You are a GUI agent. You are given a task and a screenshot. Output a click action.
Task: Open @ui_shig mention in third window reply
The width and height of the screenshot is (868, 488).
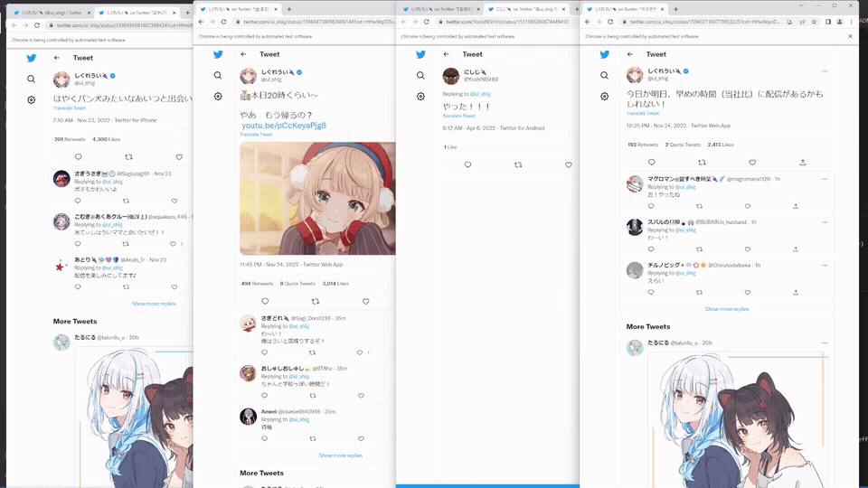480,94
